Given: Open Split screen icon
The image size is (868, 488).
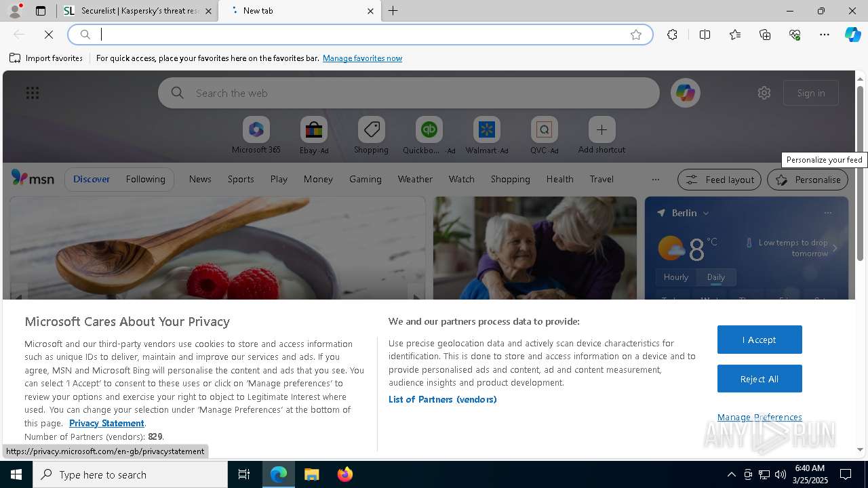Looking at the screenshot, I should point(705,35).
